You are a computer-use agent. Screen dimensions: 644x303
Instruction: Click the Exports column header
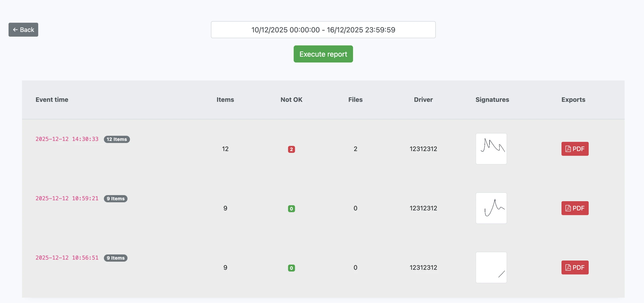pos(573,100)
